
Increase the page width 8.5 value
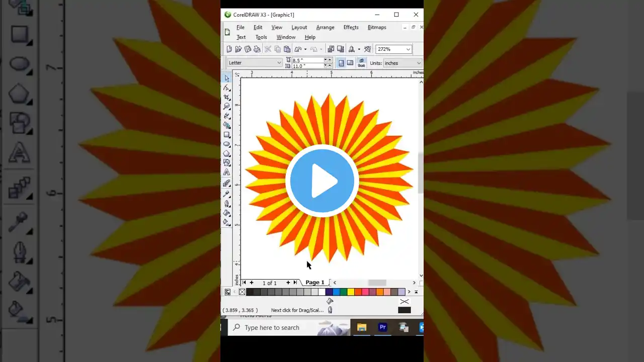330,60
